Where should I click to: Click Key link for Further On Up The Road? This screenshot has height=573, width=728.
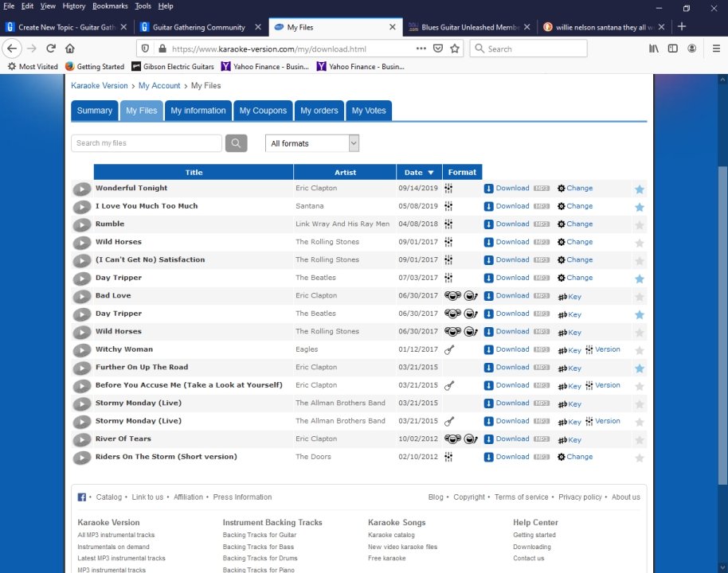click(574, 368)
